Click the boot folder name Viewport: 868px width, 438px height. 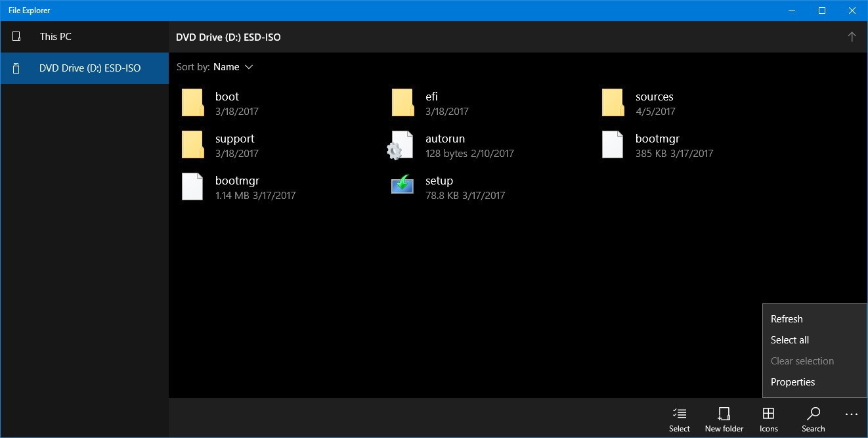coord(227,97)
